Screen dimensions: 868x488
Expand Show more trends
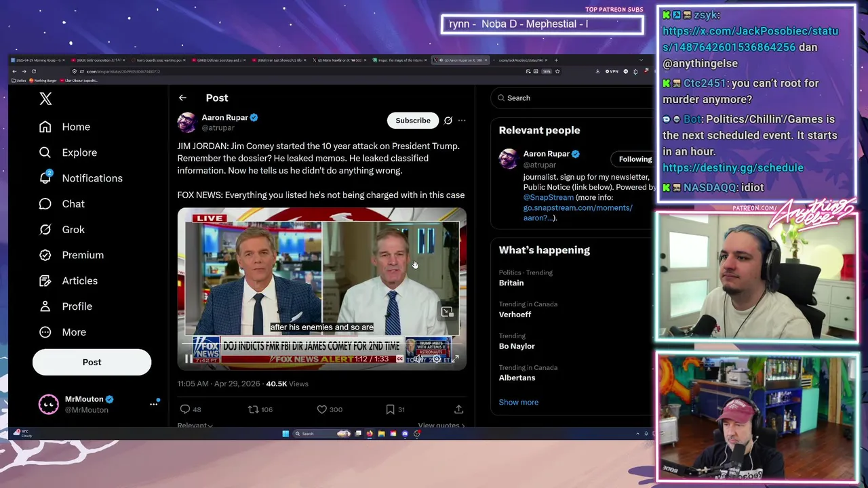tap(519, 402)
